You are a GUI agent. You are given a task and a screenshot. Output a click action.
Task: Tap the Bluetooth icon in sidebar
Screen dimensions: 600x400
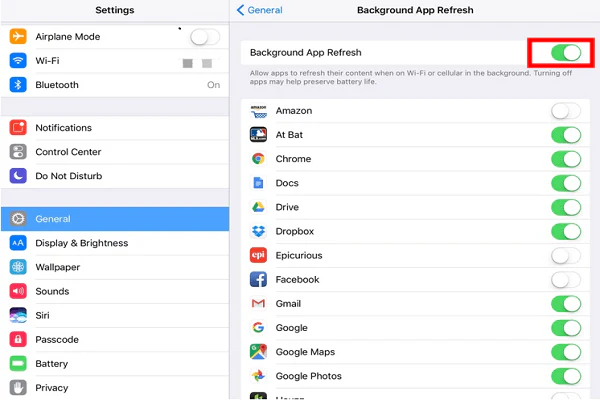(18, 85)
